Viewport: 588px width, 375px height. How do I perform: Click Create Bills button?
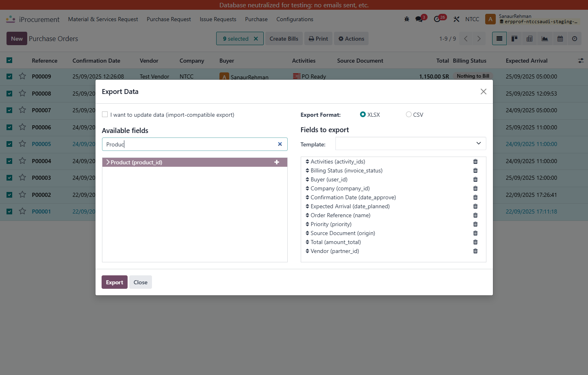[284, 39]
